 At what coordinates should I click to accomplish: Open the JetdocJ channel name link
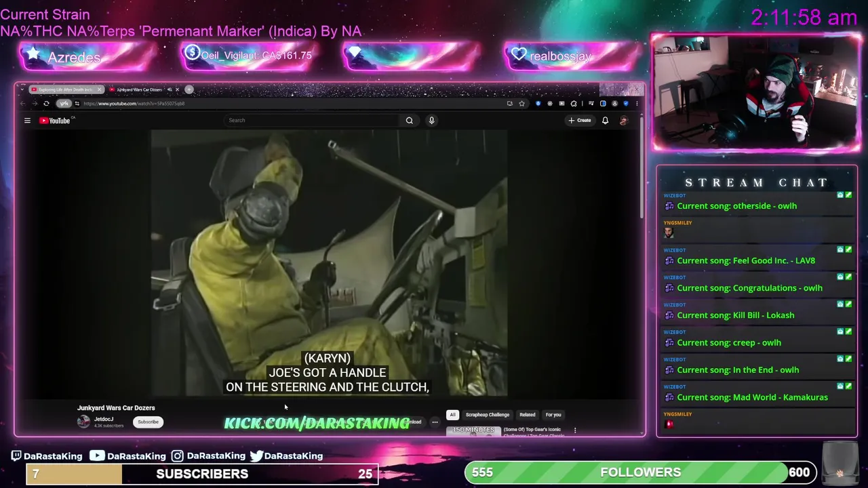[104, 419]
